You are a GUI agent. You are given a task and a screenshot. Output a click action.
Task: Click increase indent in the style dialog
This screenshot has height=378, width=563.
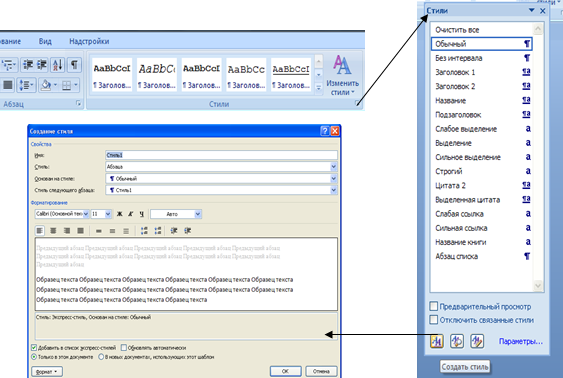(188, 231)
